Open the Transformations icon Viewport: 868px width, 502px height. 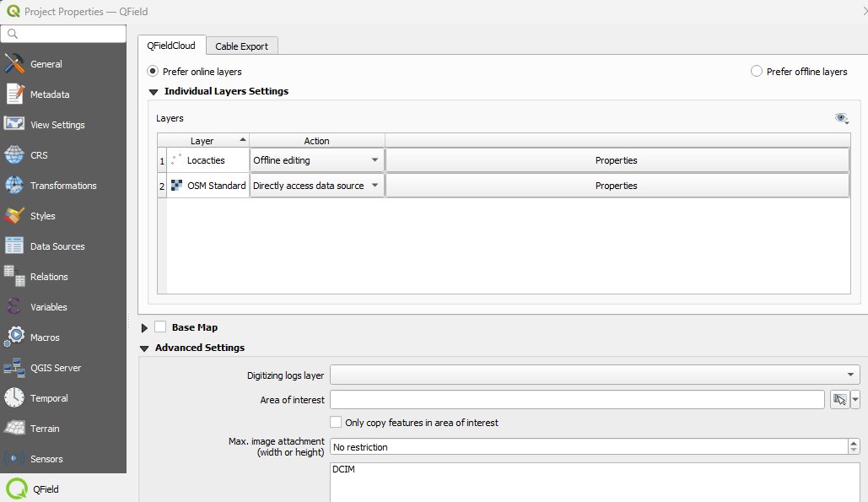click(x=14, y=186)
